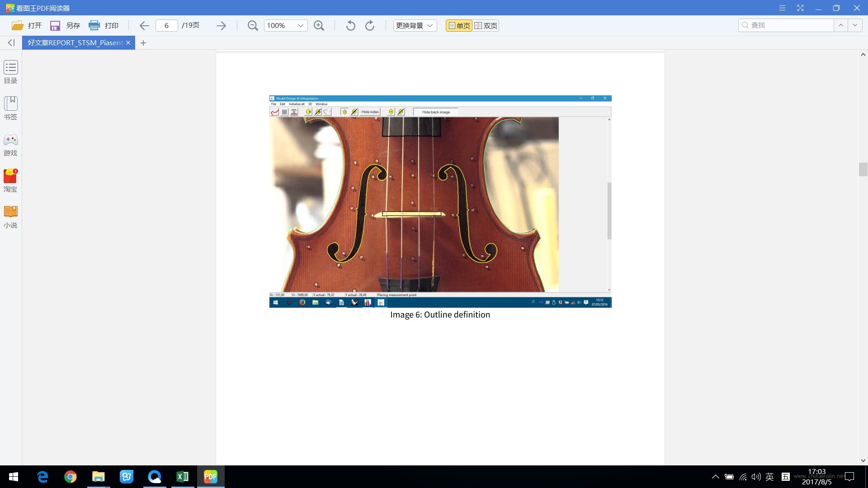Rotate the page counterclockwise

pos(350,26)
